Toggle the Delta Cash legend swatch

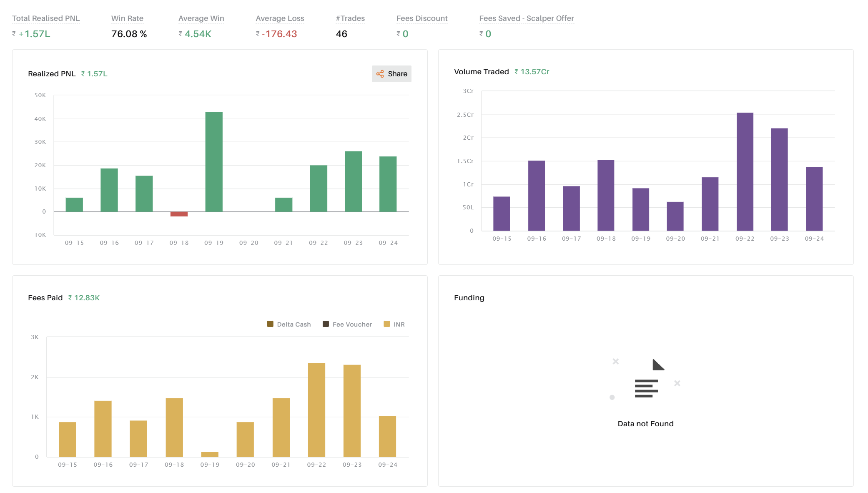point(270,324)
